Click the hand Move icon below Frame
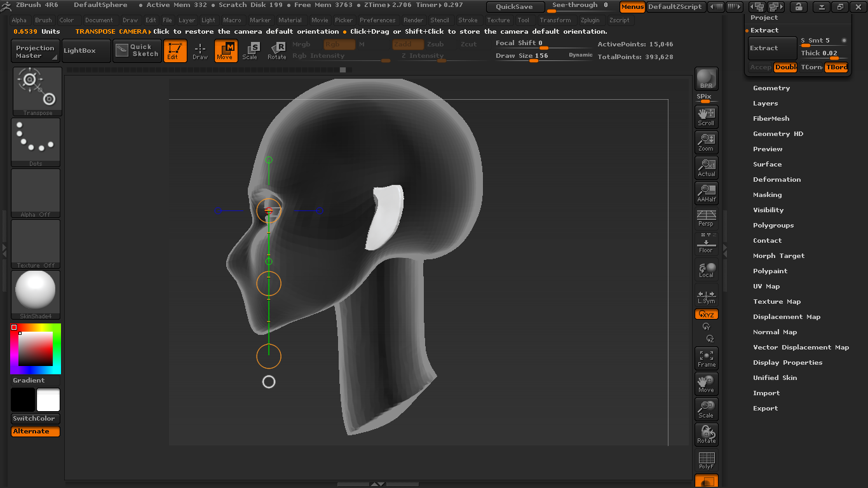Viewport: 868px width, 488px height. point(706,384)
